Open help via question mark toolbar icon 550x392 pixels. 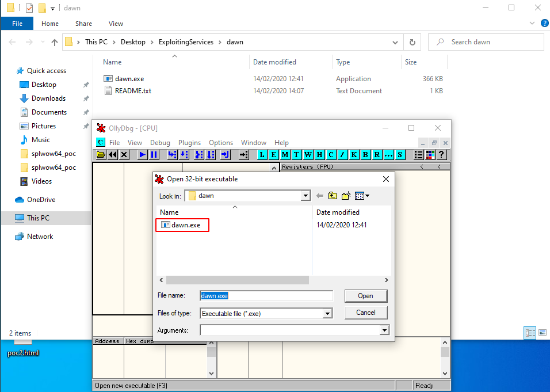(x=442, y=154)
